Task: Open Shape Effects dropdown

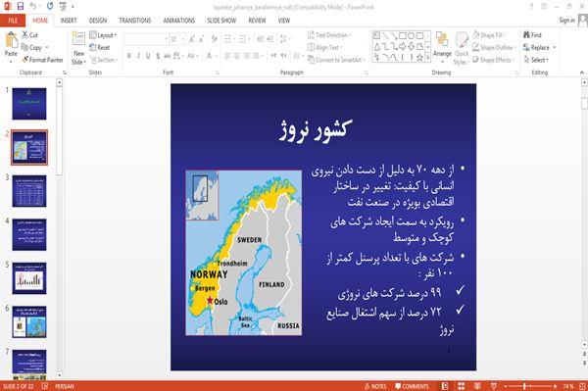Action: pos(493,60)
